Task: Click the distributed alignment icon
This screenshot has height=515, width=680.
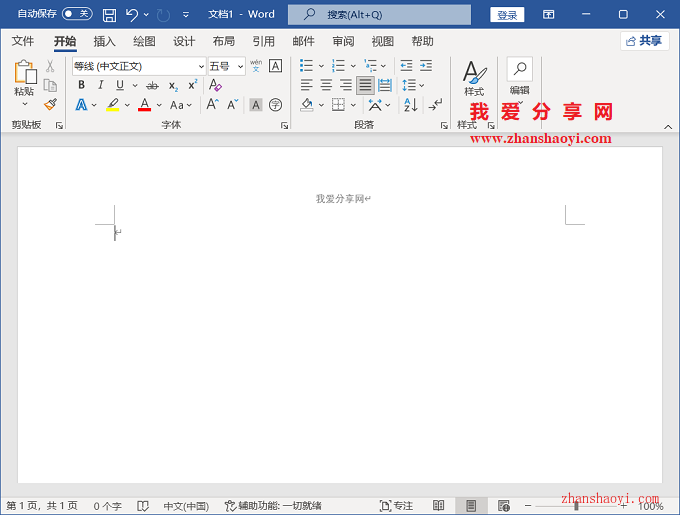Action: [x=385, y=85]
